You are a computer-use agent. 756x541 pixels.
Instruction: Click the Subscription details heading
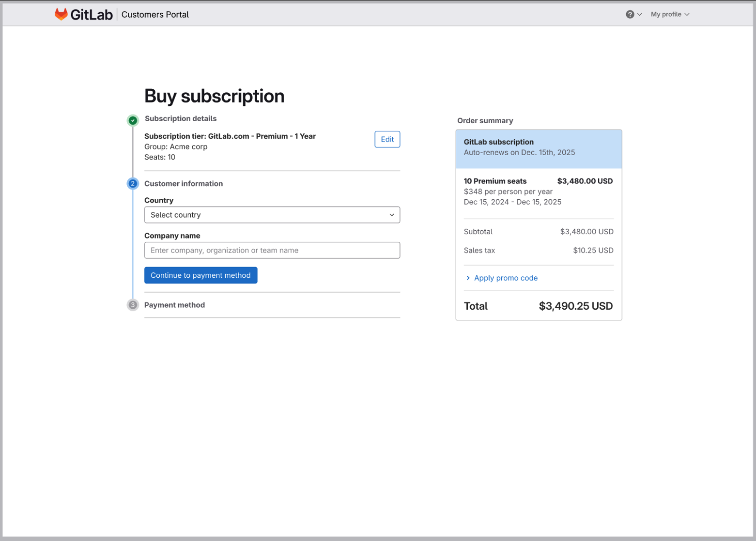181,119
